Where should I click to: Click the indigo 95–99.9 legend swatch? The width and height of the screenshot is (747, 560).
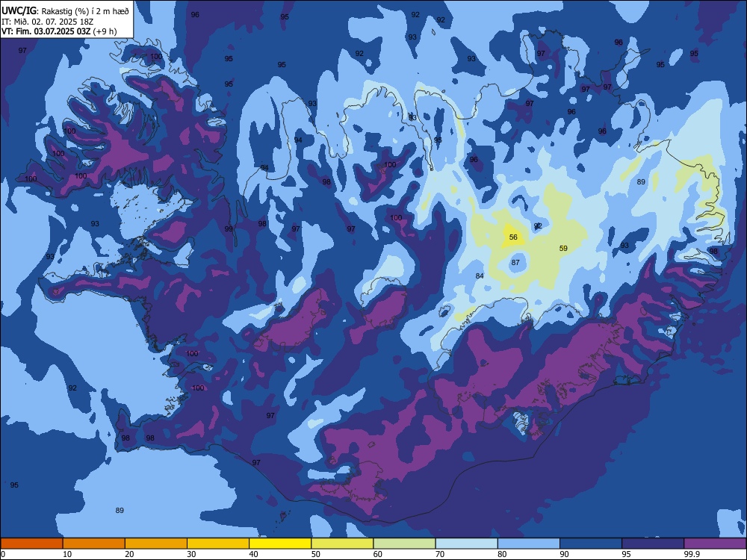coord(653,544)
